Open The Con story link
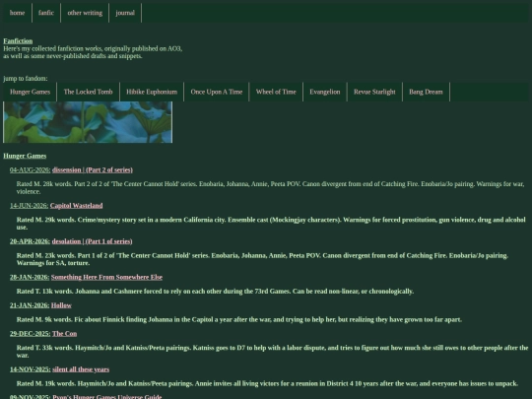 [64, 334]
